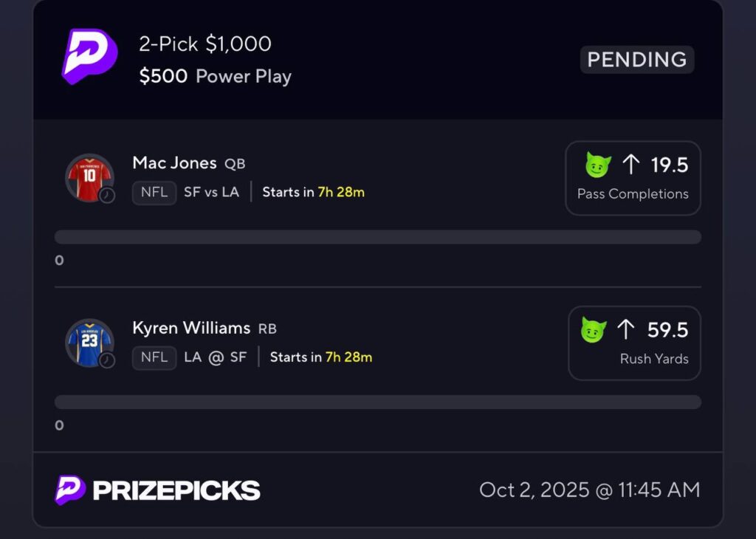Click the Oct 2, 2025 timestamp

(x=589, y=490)
